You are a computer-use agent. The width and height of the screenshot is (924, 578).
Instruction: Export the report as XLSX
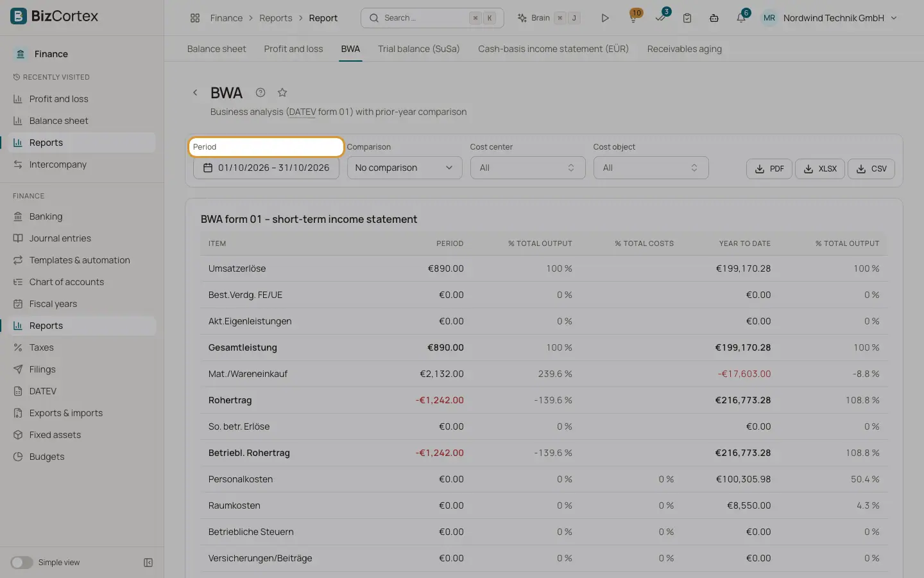(820, 169)
